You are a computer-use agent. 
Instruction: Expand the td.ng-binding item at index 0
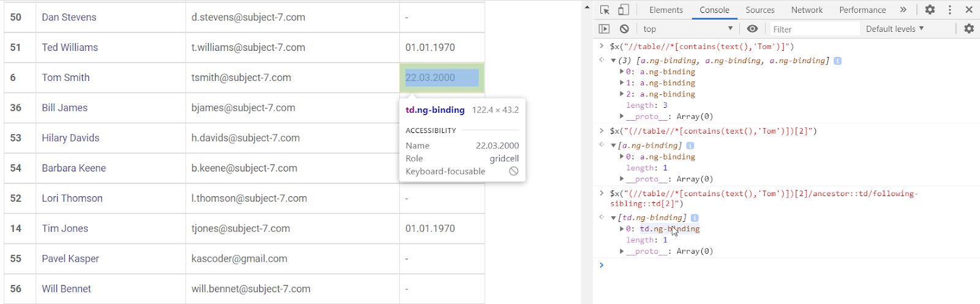[622, 229]
